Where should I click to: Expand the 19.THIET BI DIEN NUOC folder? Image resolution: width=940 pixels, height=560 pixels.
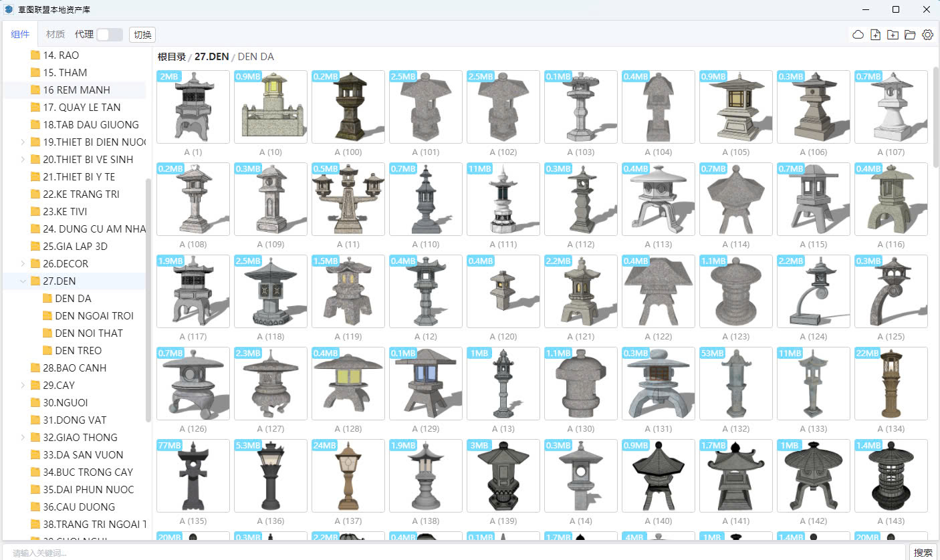pyautogui.click(x=23, y=142)
